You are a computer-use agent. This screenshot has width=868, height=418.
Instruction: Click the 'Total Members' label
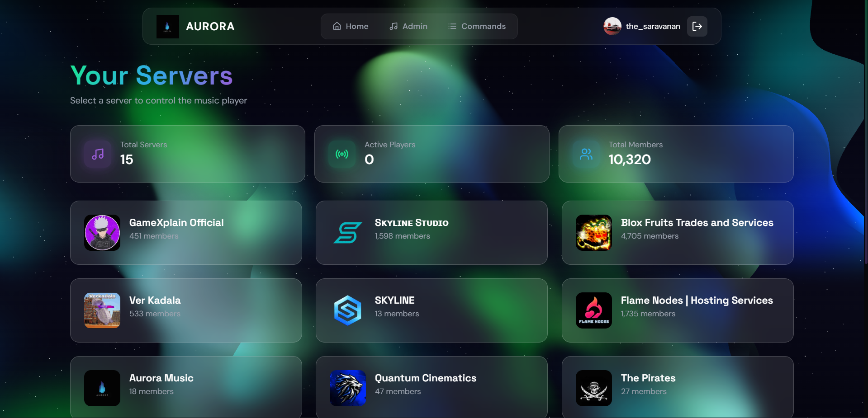pos(636,145)
